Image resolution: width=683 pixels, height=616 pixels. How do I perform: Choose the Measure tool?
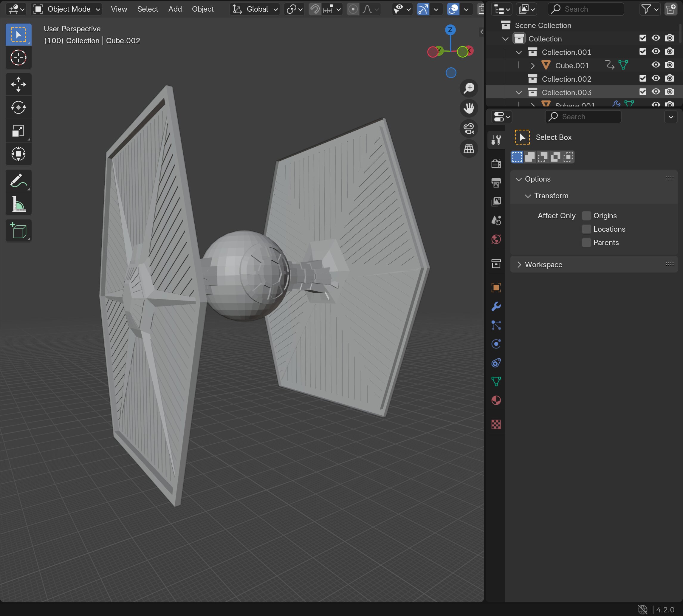[x=18, y=204]
